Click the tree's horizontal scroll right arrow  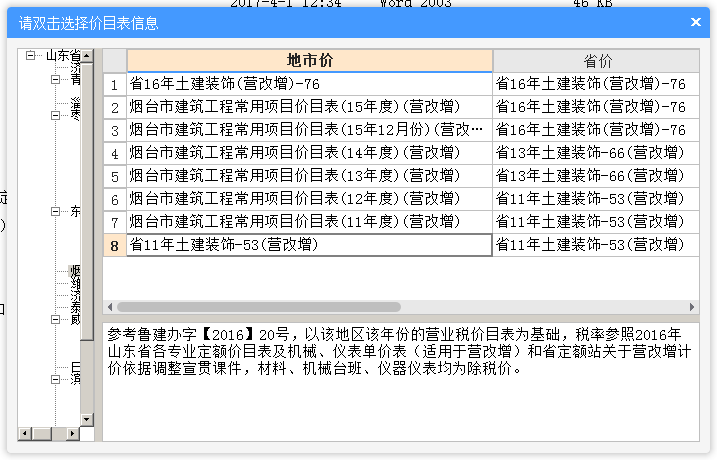click(73, 433)
